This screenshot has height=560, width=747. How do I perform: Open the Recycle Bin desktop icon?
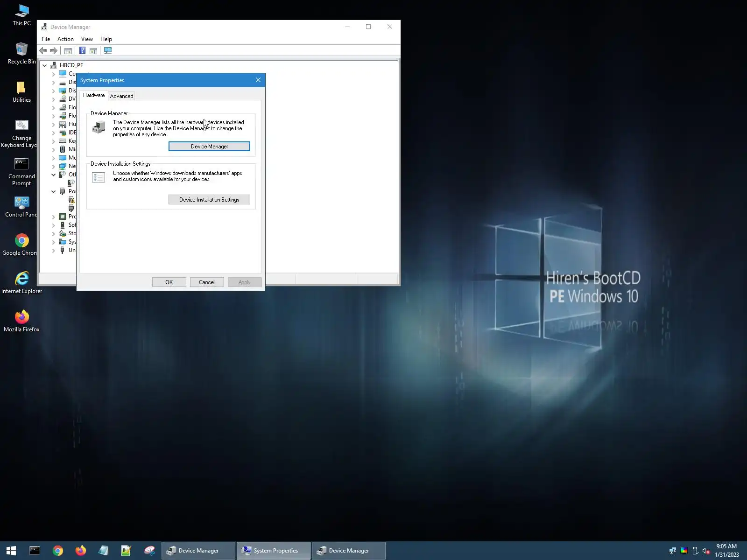pyautogui.click(x=21, y=53)
